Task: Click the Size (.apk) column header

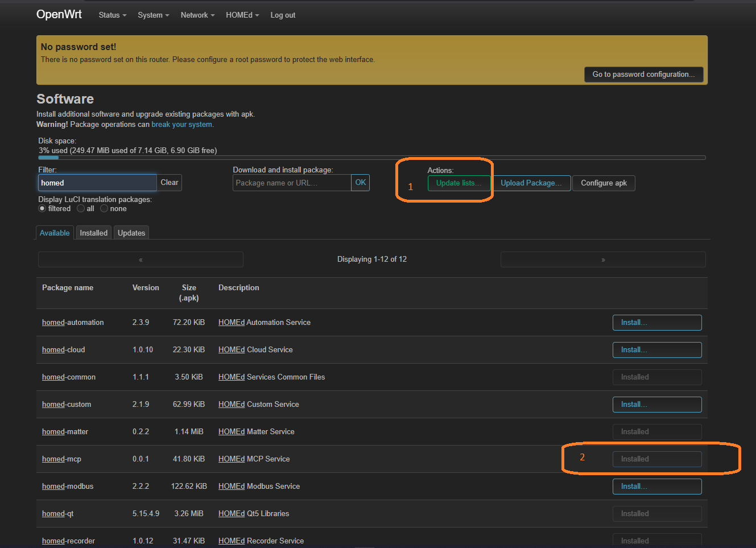Action: point(189,293)
